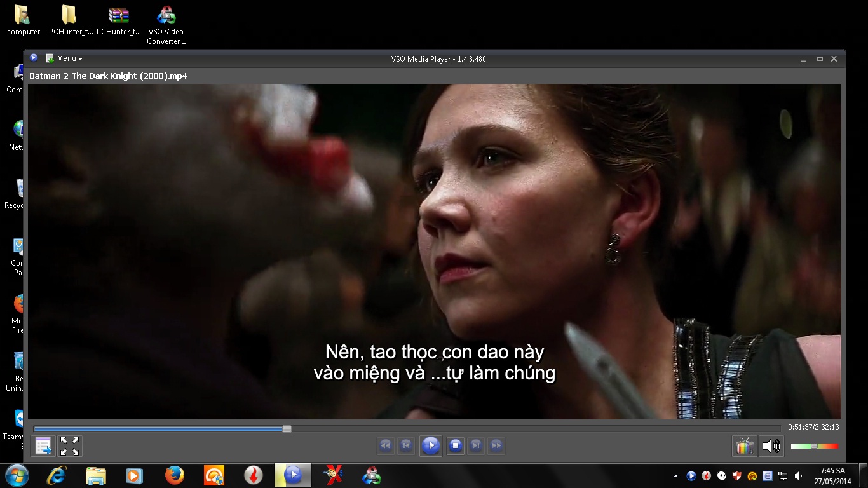Open the system volume tray icon
The width and height of the screenshot is (868, 488).
pyautogui.click(x=798, y=476)
